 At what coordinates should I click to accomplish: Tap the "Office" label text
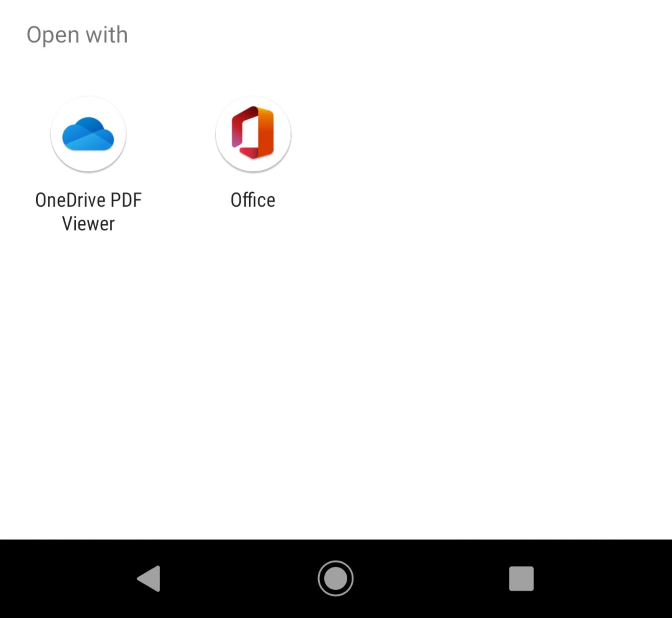click(x=253, y=200)
